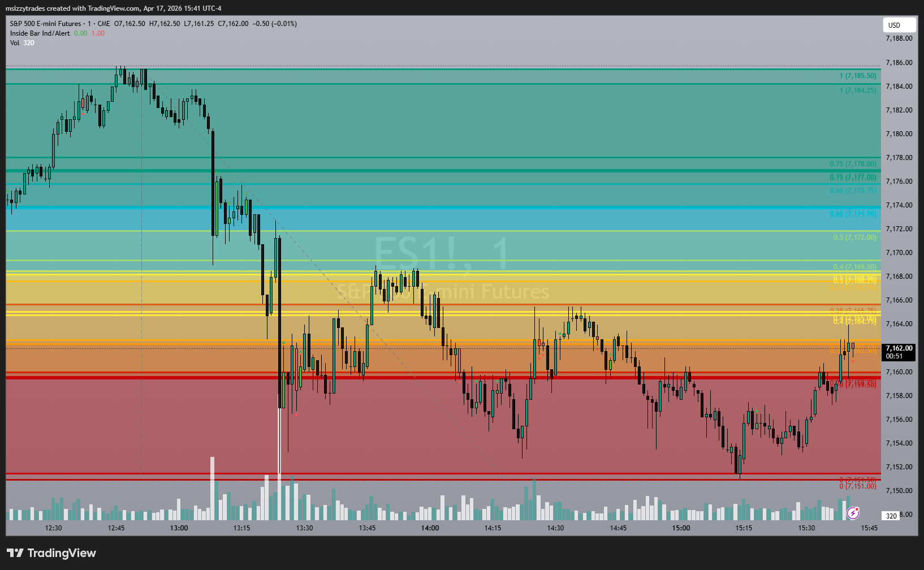This screenshot has width=924, height=570.
Task: Click the 7,166.00 price axis label
Action: 899,300
